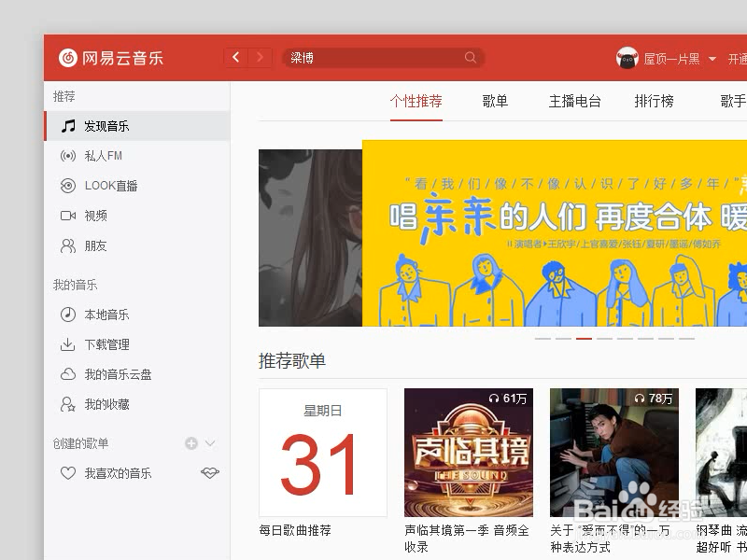Click the 开通 text in the top bar
This screenshot has width=747, height=560.
738,59
